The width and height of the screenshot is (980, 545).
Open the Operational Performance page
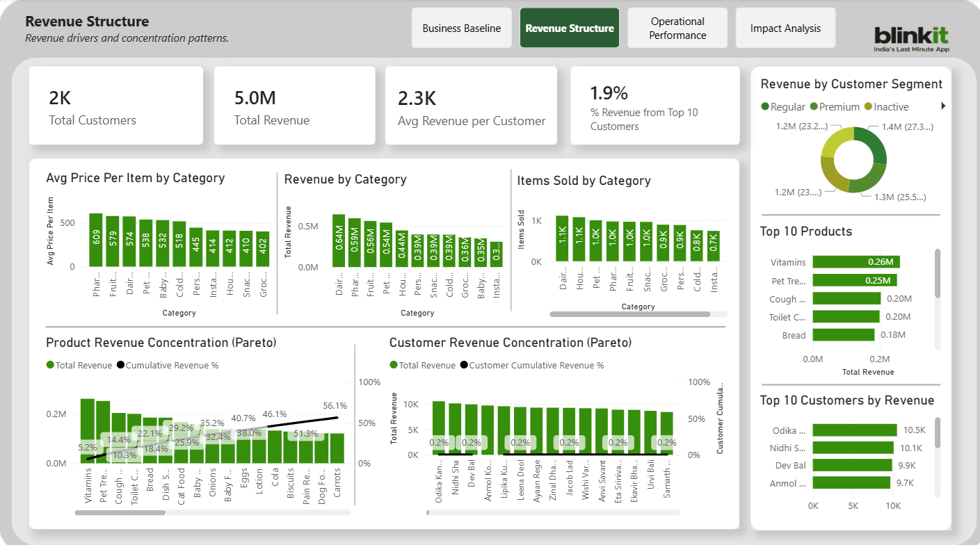[677, 28]
